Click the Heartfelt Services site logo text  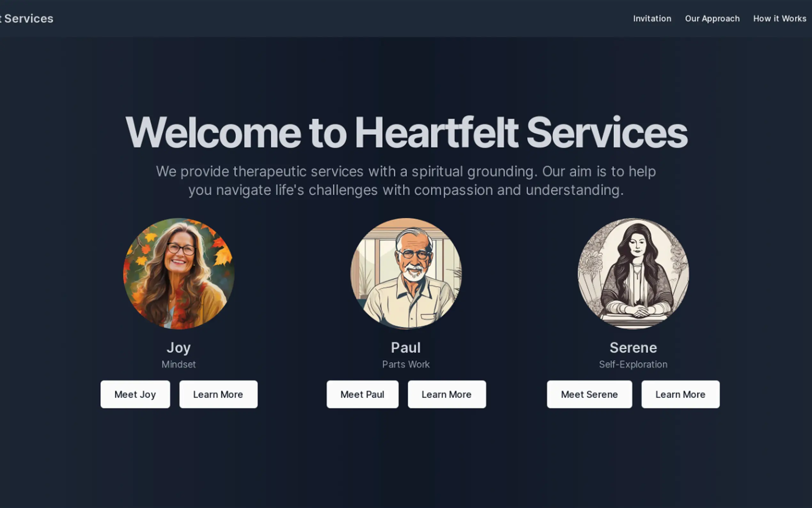point(27,19)
